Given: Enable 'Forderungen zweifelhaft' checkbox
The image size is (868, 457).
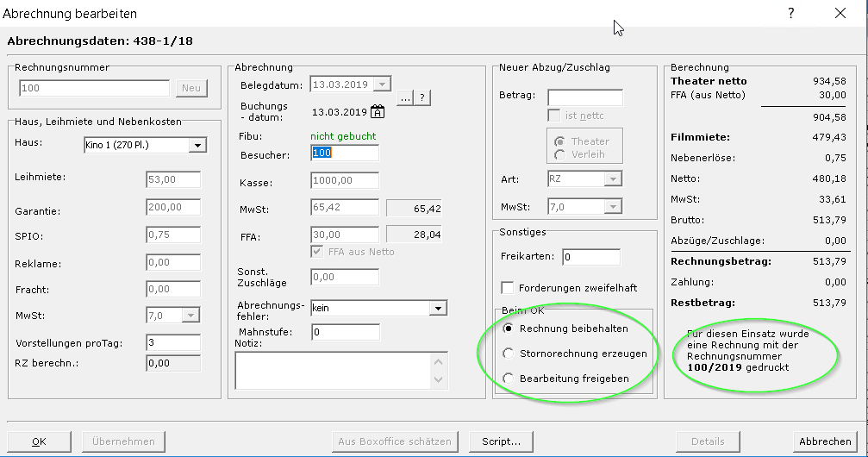Looking at the screenshot, I should click(x=508, y=288).
